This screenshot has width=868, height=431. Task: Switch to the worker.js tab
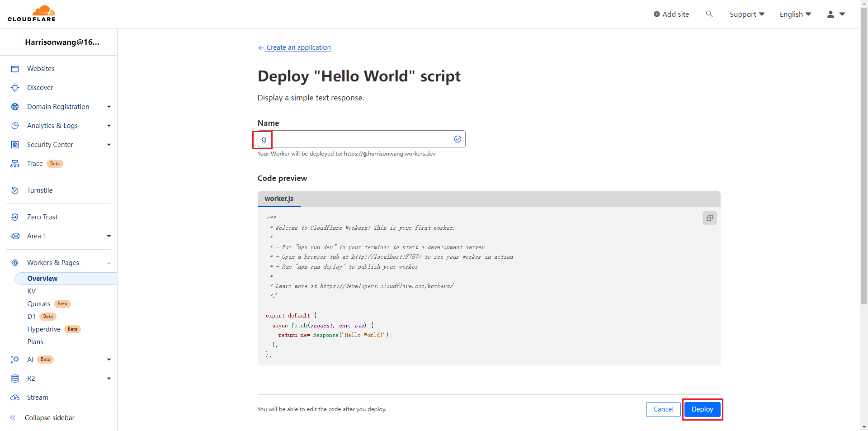click(279, 199)
